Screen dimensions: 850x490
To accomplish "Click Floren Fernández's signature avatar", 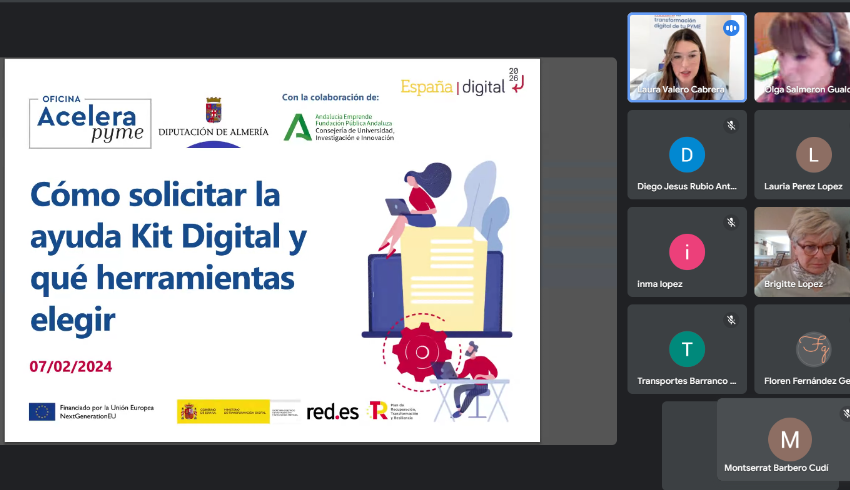I will tap(814, 349).
